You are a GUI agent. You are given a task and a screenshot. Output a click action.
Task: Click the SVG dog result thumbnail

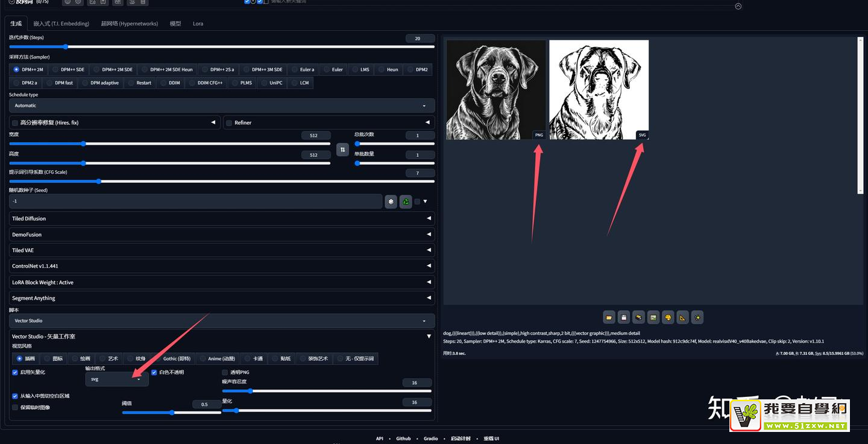[599, 90]
